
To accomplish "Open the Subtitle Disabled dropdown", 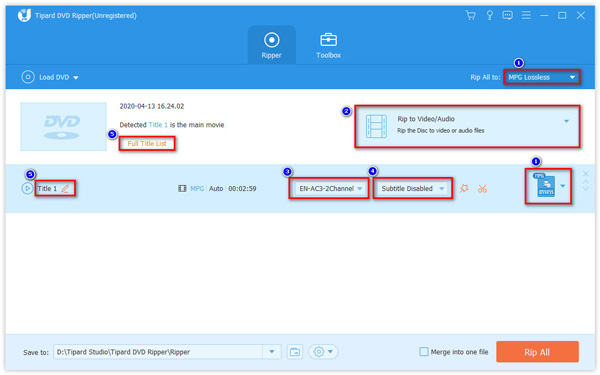I will click(x=412, y=188).
